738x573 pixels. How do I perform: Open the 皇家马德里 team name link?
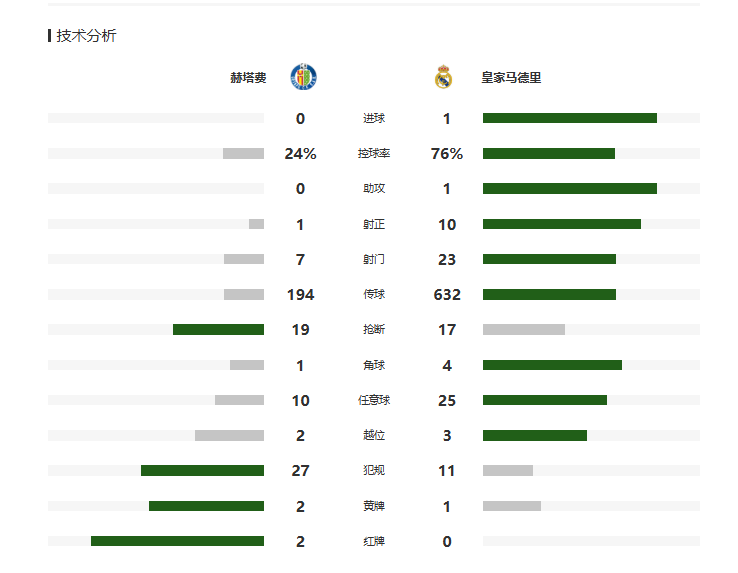[511, 77]
